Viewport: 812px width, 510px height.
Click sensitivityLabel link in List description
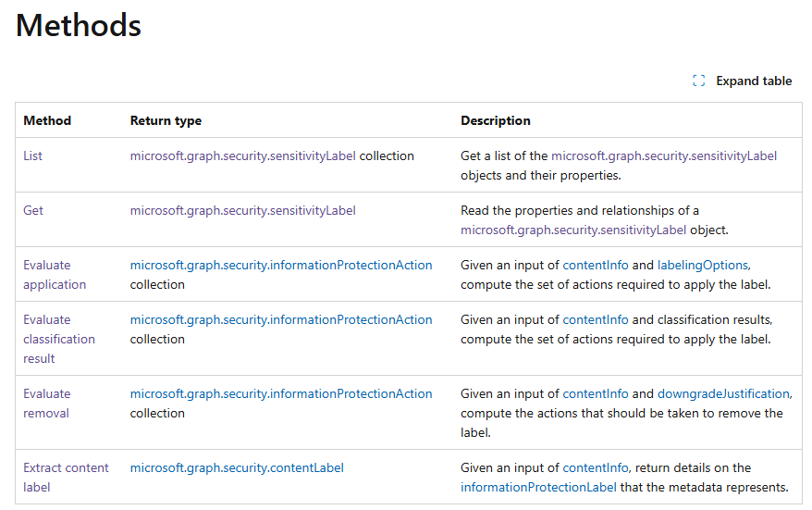click(x=664, y=156)
